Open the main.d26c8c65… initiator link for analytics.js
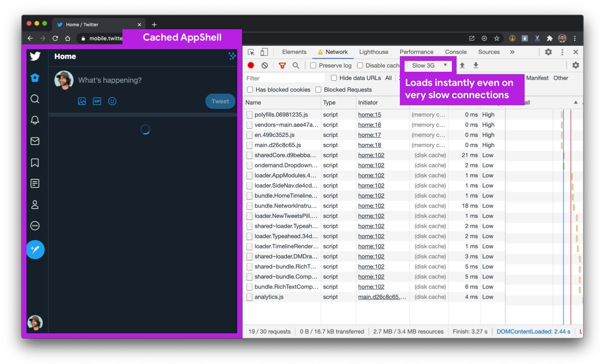 pyautogui.click(x=382, y=297)
